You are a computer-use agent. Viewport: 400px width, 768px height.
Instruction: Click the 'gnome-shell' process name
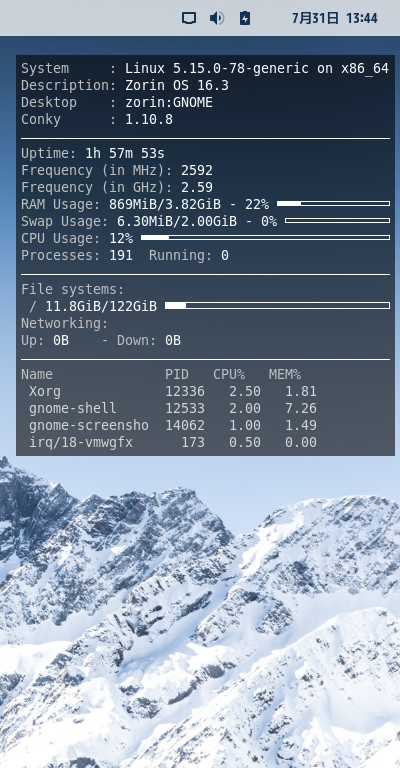(x=73, y=408)
